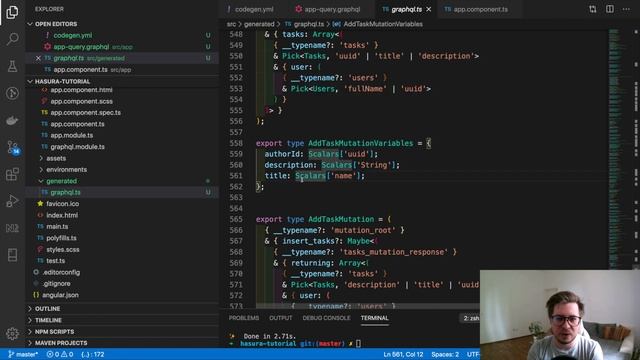This screenshot has height=360, width=640.
Task: Select graphql.ts under generated folder
Action: (65, 192)
